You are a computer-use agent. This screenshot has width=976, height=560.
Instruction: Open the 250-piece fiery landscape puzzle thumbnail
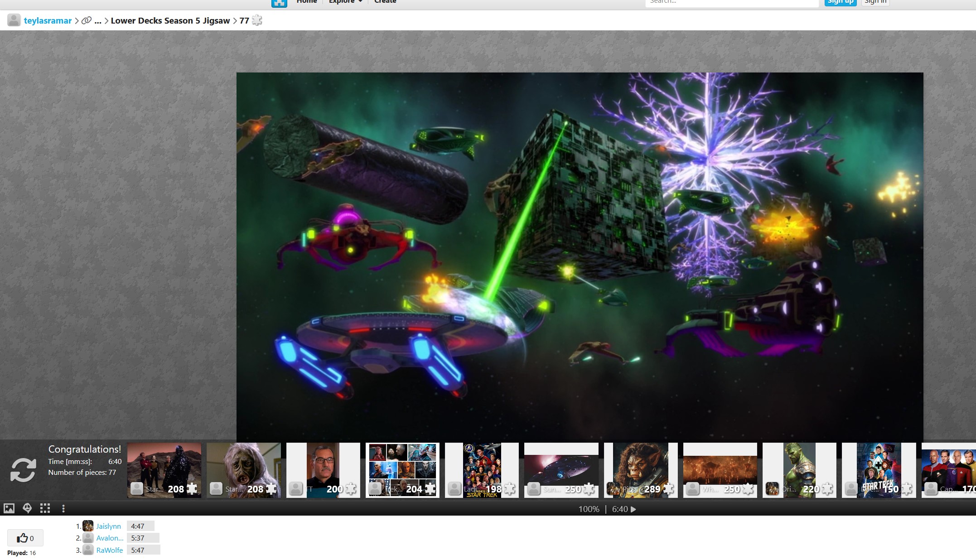point(720,470)
